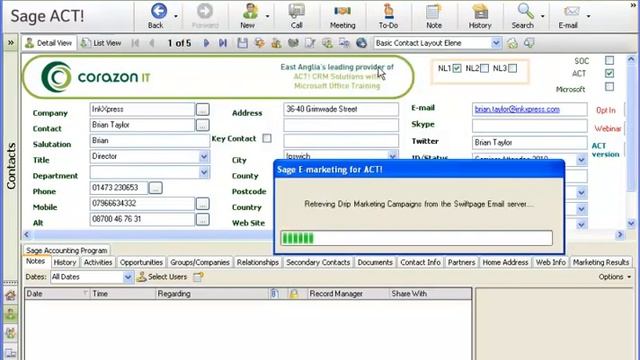Image resolution: width=640 pixels, height=360 pixels.
Task: Add a To-Do item
Action: click(388, 16)
